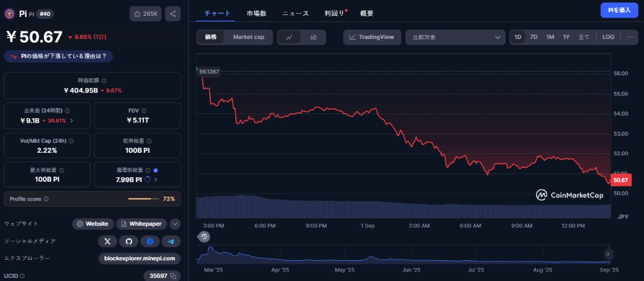The image size is (644, 281).
Task: Click the 73% profile score value
Action: click(169, 199)
